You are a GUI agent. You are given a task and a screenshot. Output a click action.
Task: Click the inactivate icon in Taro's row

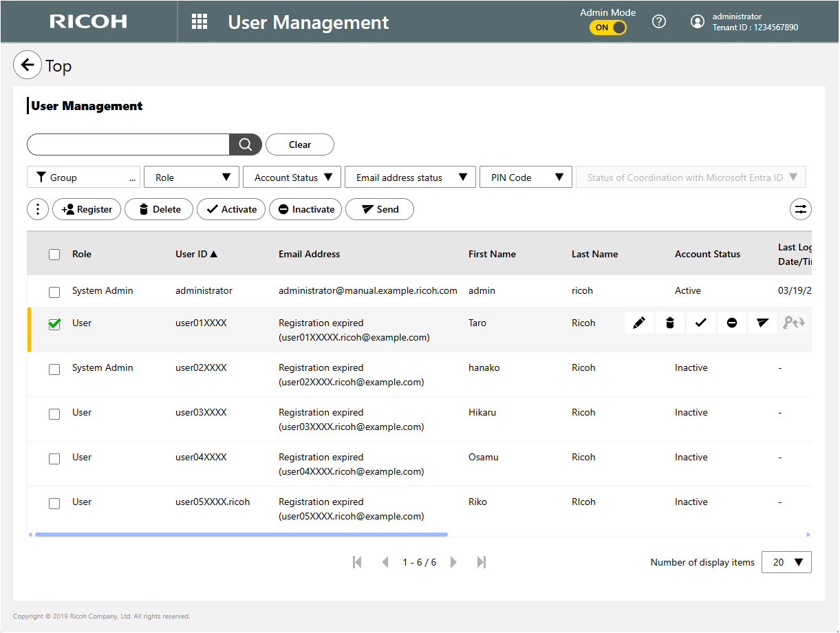(x=732, y=323)
